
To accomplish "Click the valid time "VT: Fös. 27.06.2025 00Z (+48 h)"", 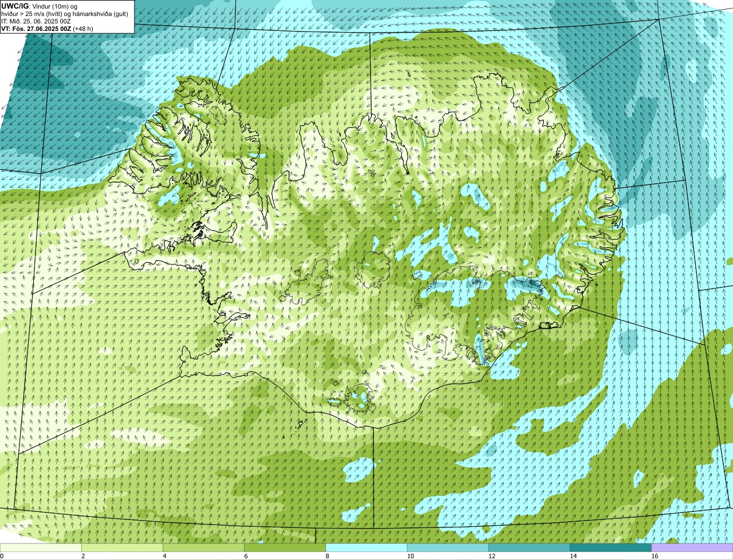I will [47, 28].
